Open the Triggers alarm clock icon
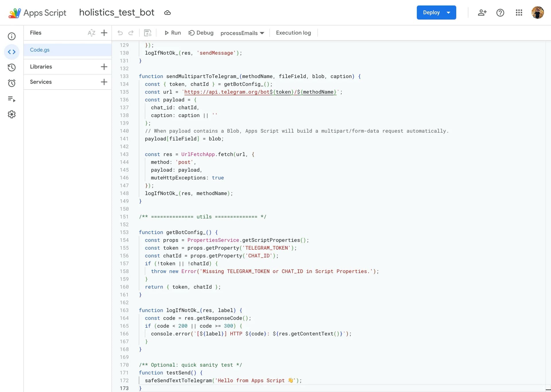The image size is (551, 392). click(11, 83)
